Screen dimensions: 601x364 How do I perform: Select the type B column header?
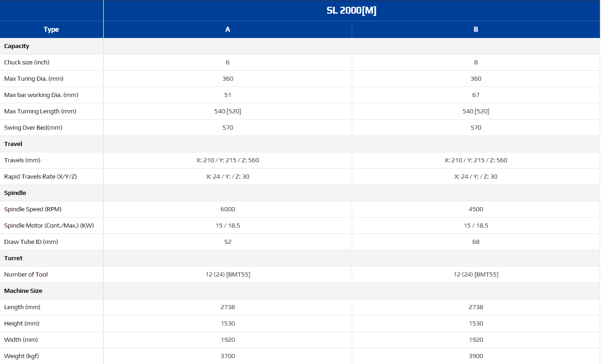(476, 29)
